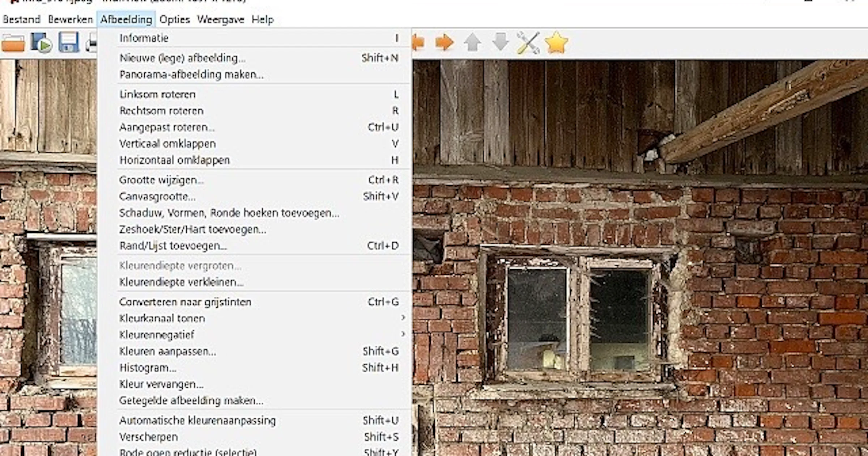The image size is (868, 456).
Task: Select Rechtsom roteren
Action: pos(255,111)
